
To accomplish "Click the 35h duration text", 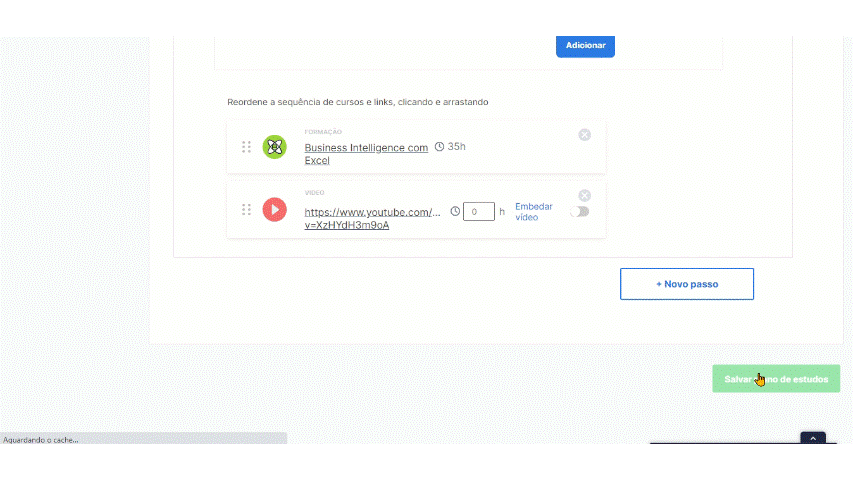I will pyautogui.click(x=457, y=147).
